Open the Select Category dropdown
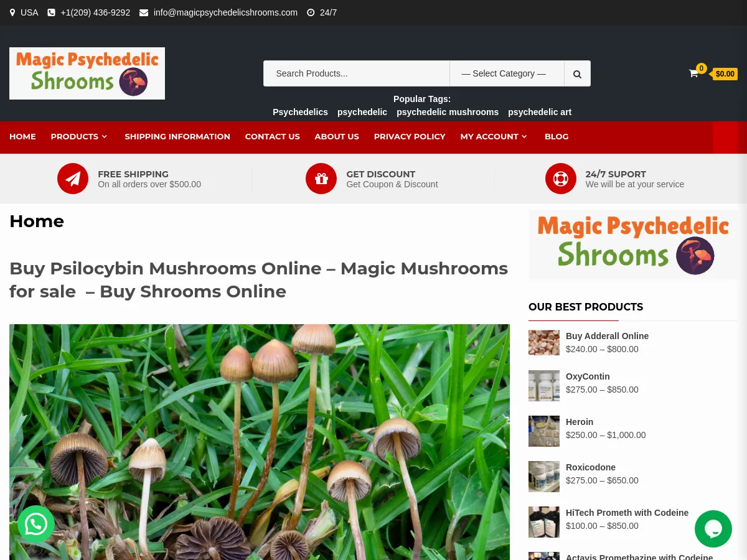Screen dimensions: 747x560 click(x=506, y=73)
